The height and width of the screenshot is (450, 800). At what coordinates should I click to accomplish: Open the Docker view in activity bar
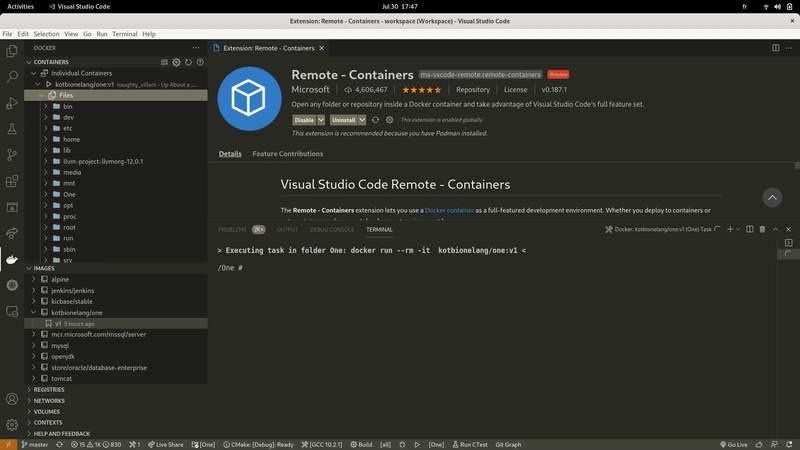tap(12, 260)
